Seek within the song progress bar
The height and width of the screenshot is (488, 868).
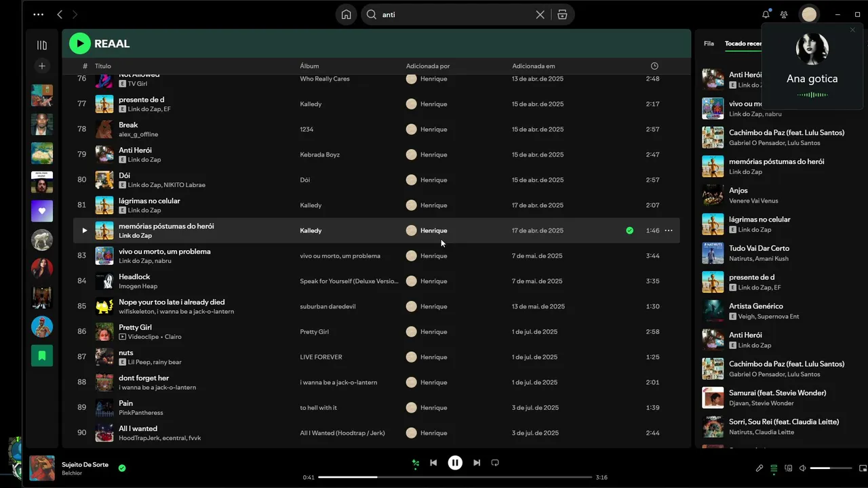pyautogui.click(x=454, y=477)
